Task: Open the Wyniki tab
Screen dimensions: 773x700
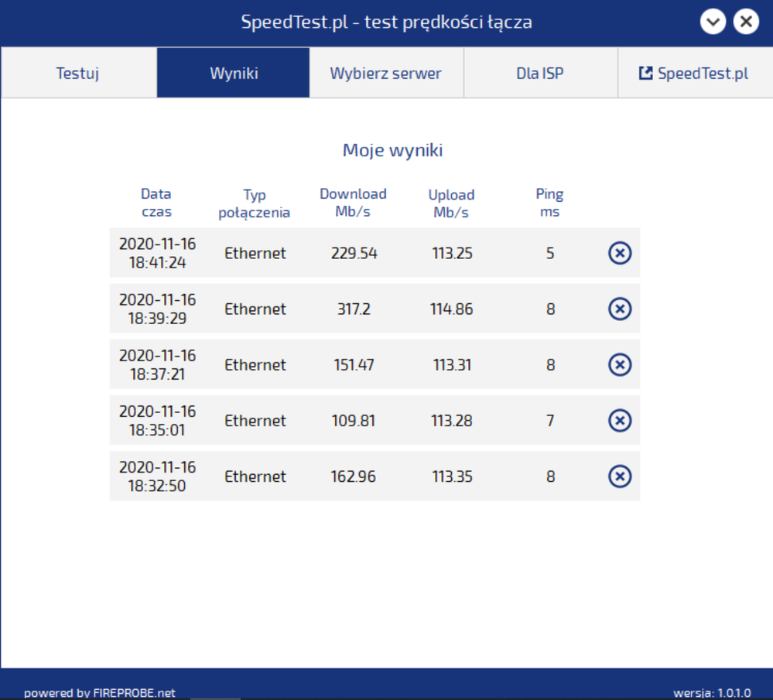Action: coord(234,73)
